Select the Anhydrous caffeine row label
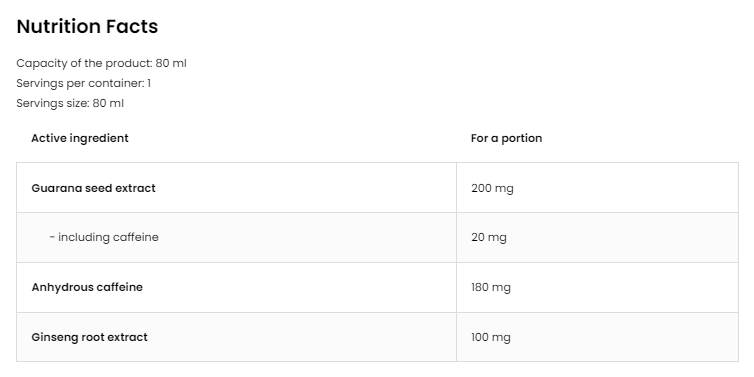Image resolution: width=754 pixels, height=377 pixels. 87,287
